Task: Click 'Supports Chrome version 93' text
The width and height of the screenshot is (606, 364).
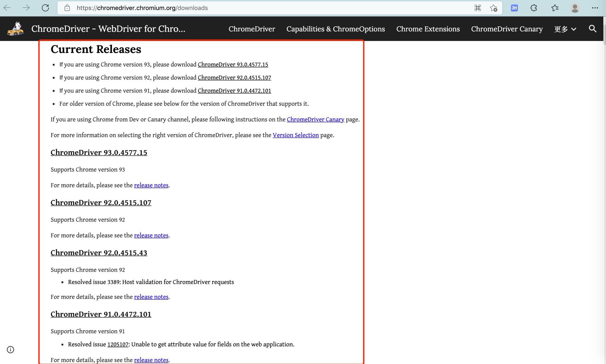Action: pyautogui.click(x=88, y=170)
